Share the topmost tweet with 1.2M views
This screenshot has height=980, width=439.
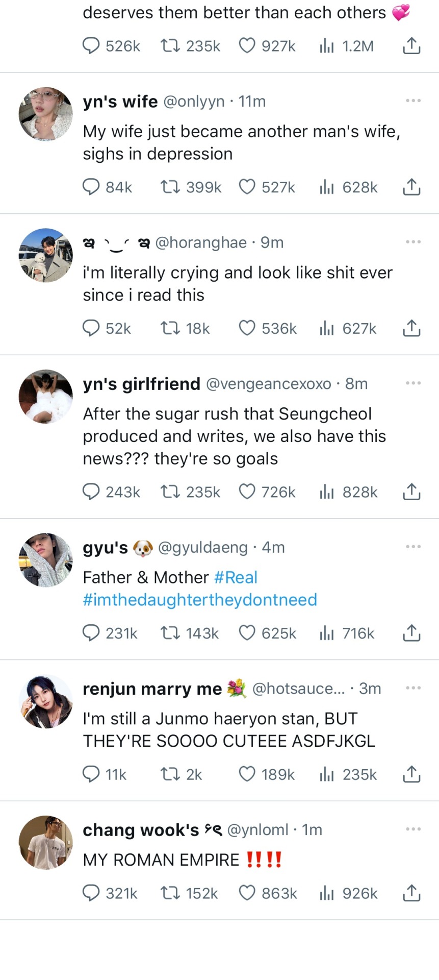click(411, 46)
